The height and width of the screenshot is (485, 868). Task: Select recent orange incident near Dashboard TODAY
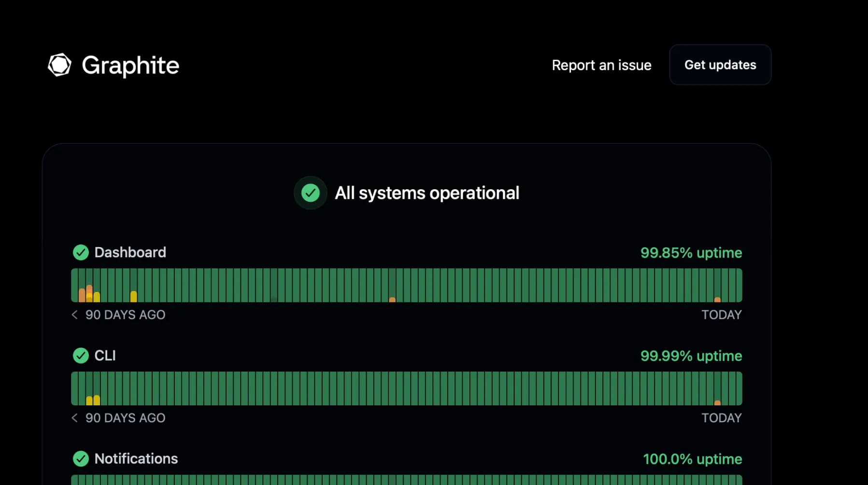pos(717,300)
